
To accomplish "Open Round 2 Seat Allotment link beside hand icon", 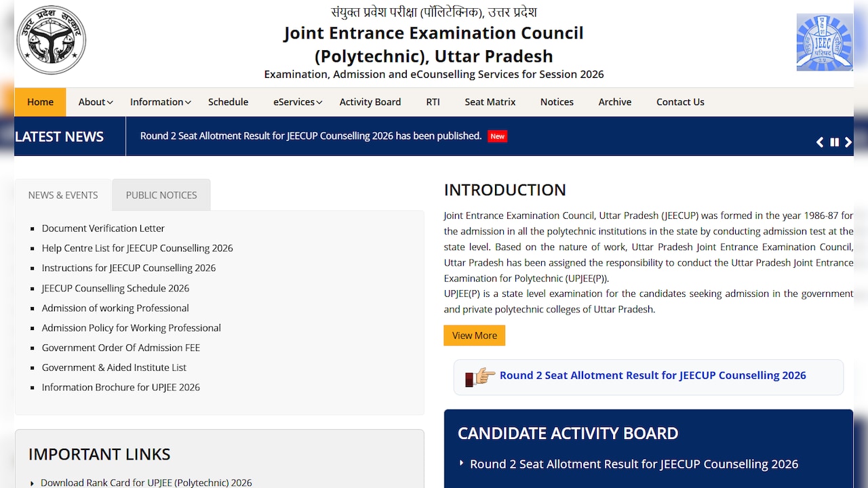I will click(653, 375).
